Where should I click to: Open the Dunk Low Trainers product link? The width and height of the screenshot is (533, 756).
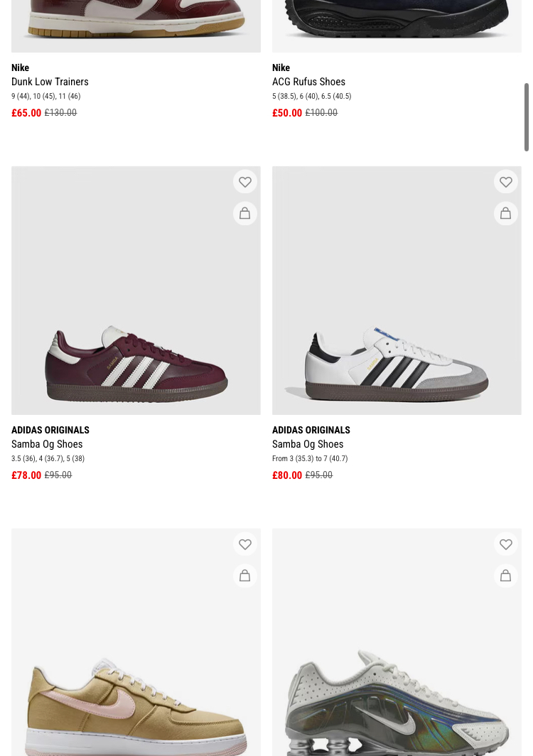click(50, 82)
